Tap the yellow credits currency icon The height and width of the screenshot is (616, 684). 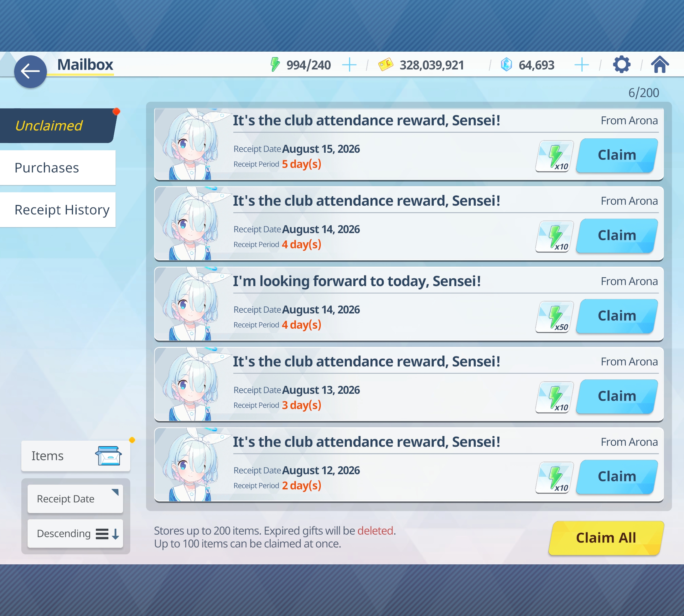point(386,64)
